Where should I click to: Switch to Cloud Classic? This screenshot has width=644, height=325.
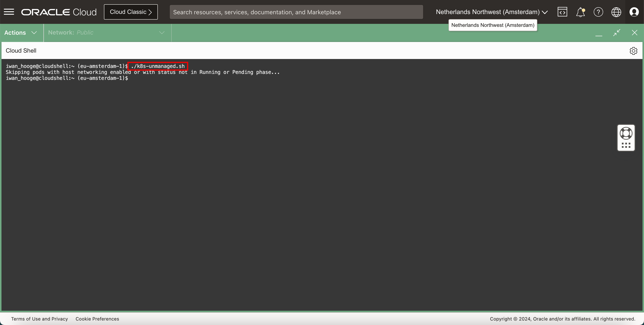click(131, 12)
